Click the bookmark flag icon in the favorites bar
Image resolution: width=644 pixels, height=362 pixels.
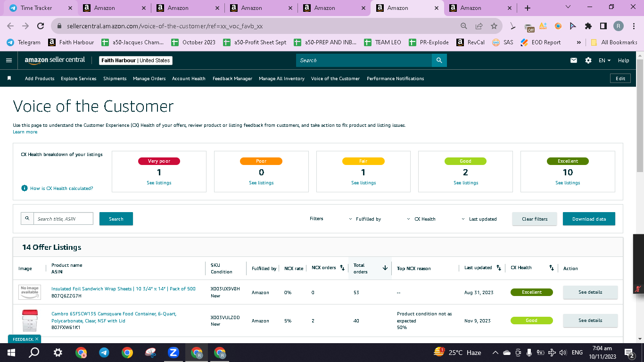tap(9, 78)
